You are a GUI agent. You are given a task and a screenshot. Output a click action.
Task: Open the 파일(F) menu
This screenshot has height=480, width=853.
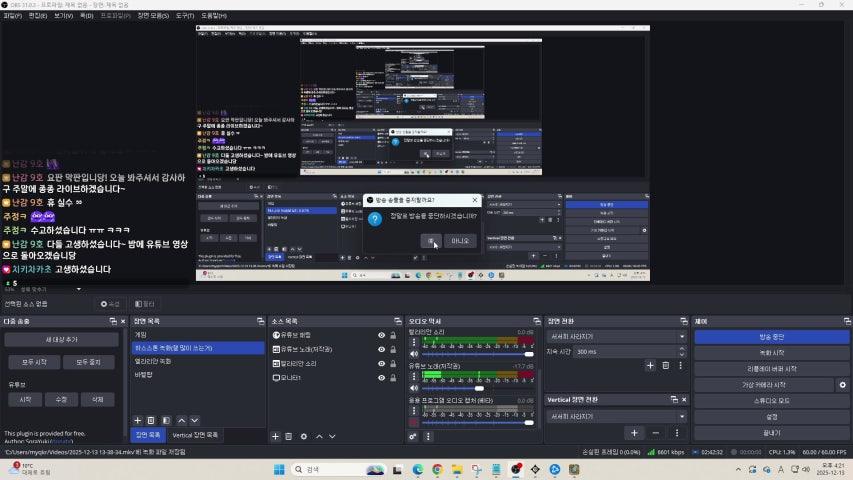tap(13, 16)
